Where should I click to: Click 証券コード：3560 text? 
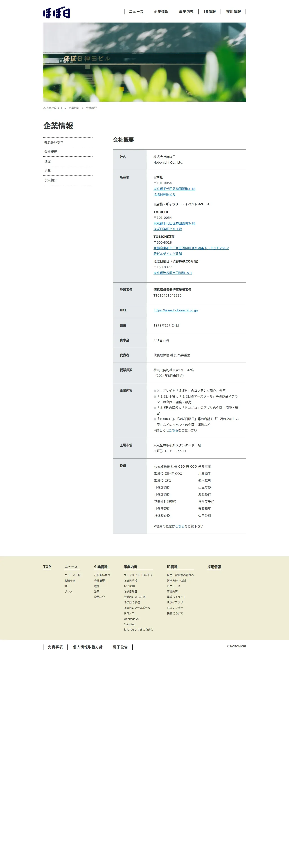click(x=170, y=451)
